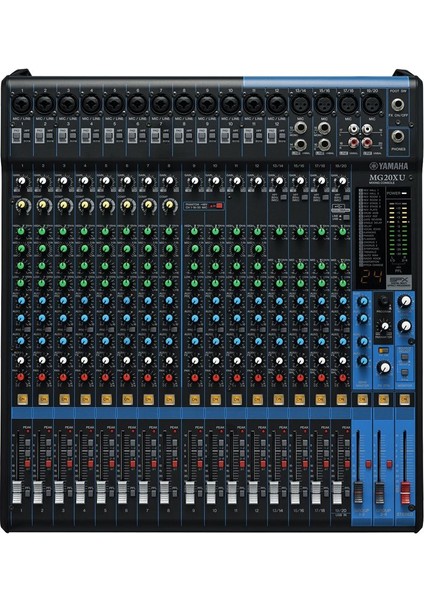Screen dimensions: 424x600
Task: Toggle the GROUP 3-4 red ST switch
Action: coord(389,464)
